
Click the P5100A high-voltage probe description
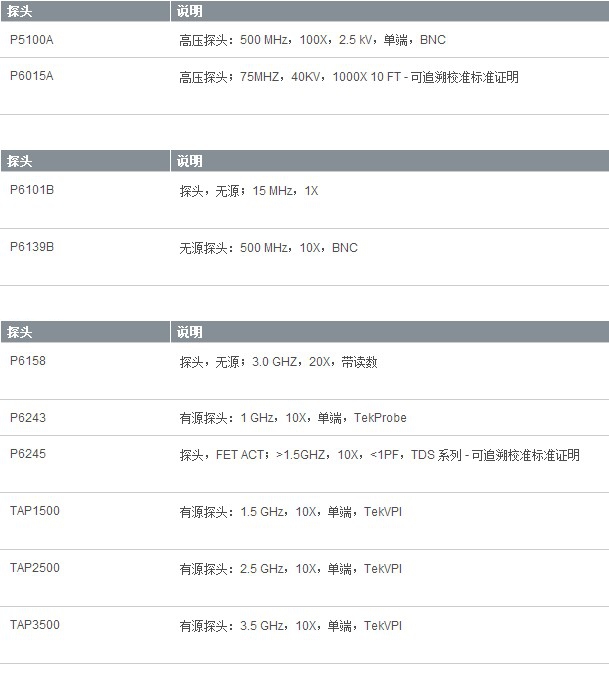tap(312, 40)
